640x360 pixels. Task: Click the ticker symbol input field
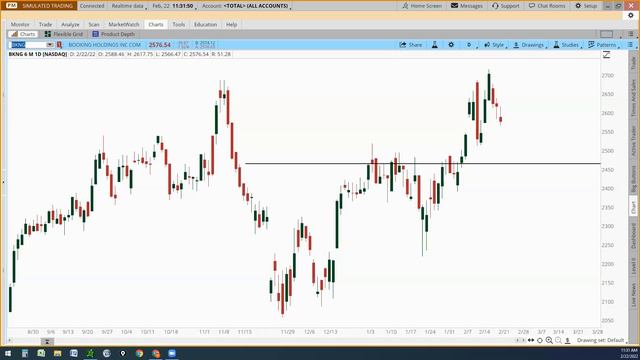point(28,45)
